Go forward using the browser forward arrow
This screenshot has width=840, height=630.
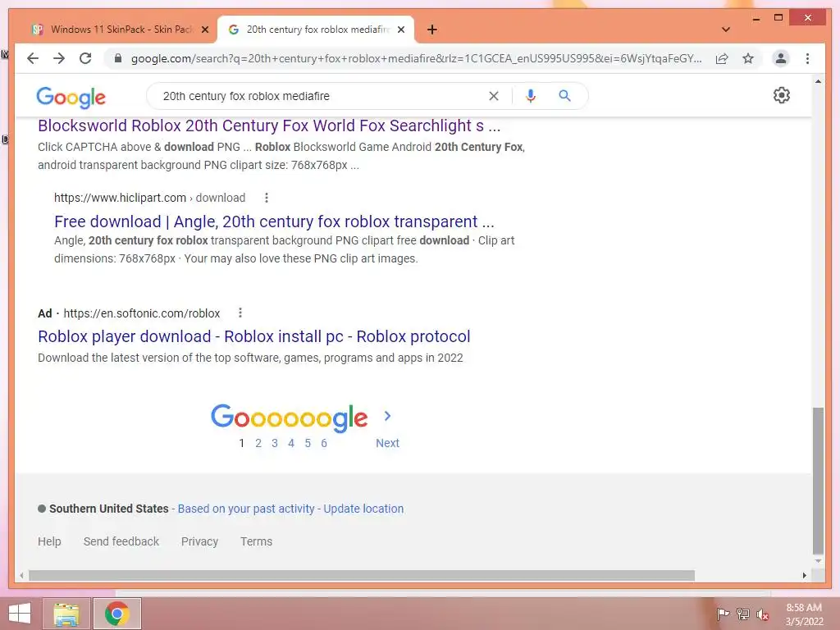point(59,58)
